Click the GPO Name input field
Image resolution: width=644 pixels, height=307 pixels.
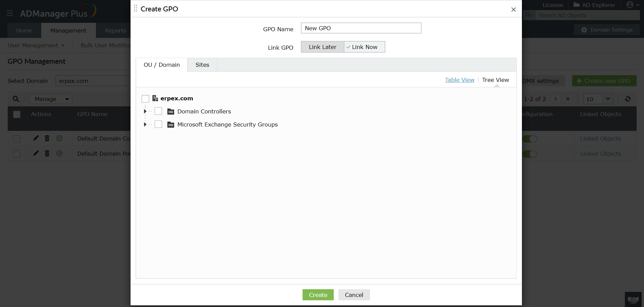(x=361, y=28)
